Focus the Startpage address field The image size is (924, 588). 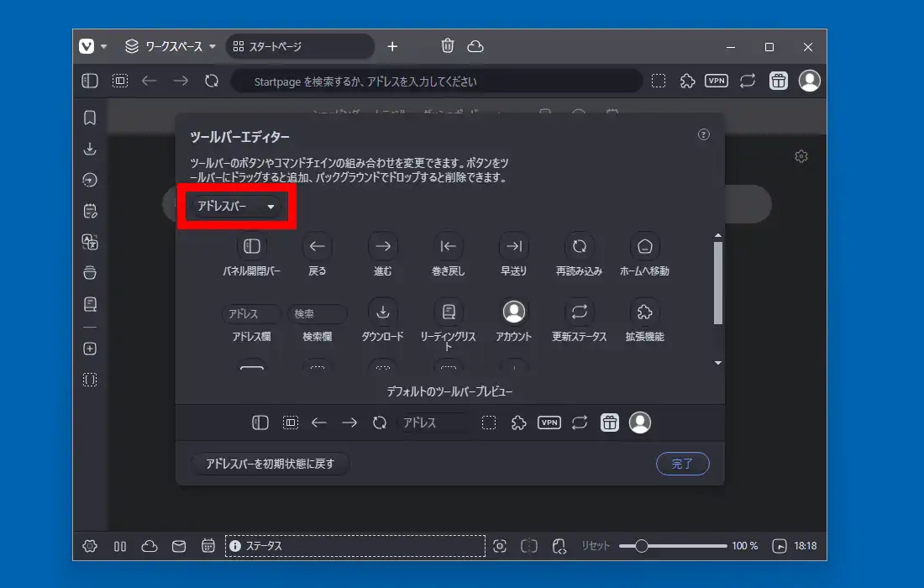pos(438,81)
